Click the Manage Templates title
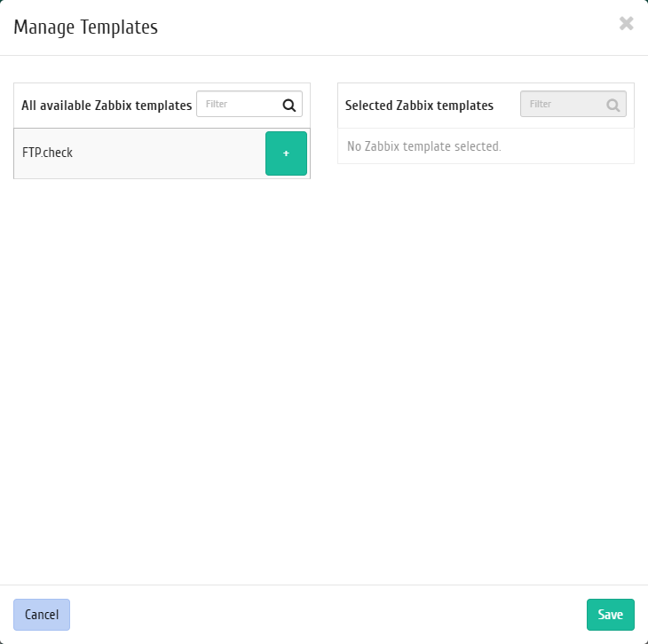The image size is (648, 644). pos(85,27)
